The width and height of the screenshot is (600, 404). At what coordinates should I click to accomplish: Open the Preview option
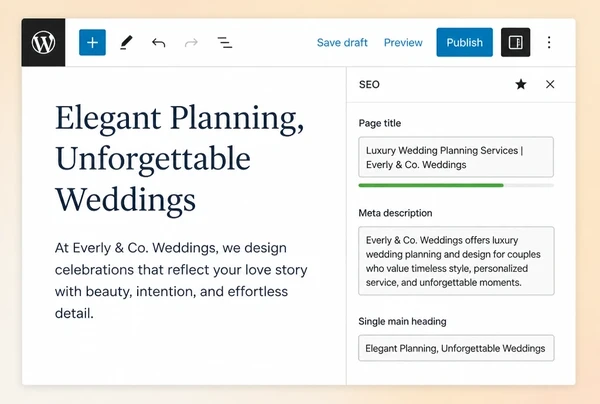click(403, 42)
